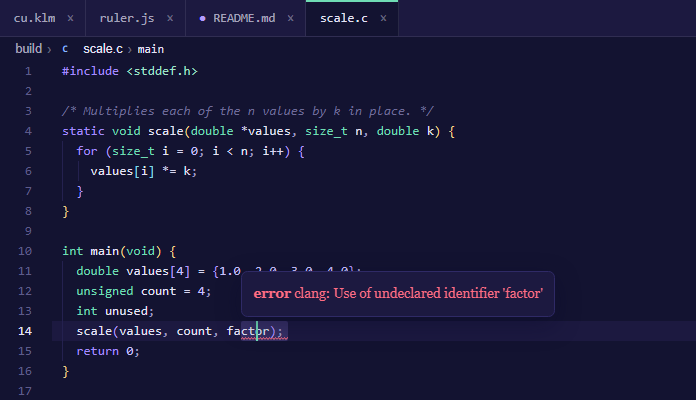
Task: Click the '<stddef.h>' header name
Action: point(162,71)
